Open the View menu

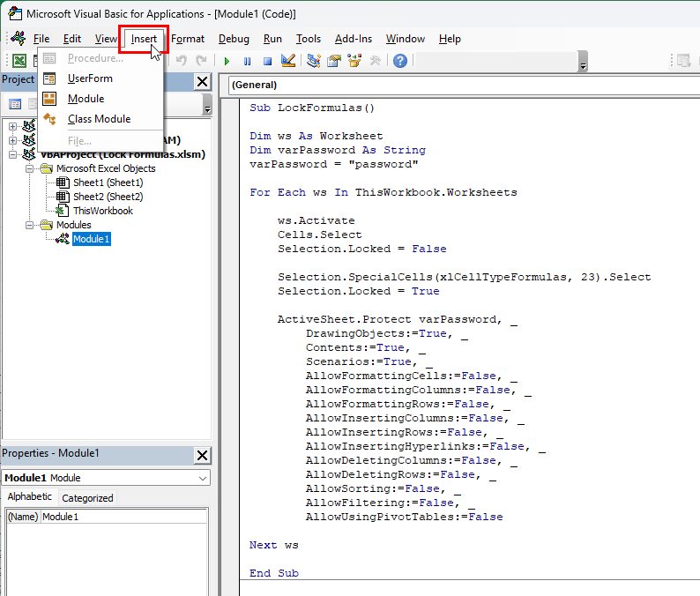(106, 39)
